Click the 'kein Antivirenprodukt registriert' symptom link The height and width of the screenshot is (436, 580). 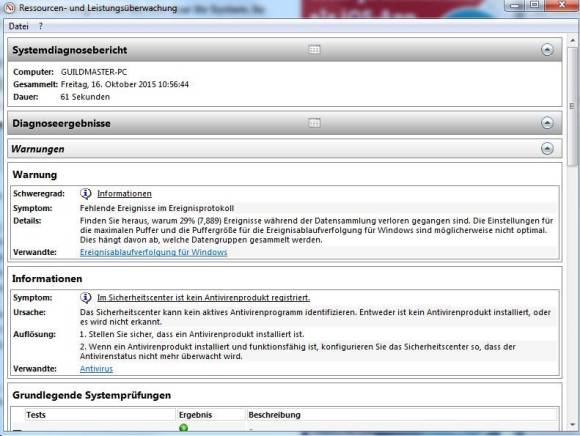(x=203, y=297)
